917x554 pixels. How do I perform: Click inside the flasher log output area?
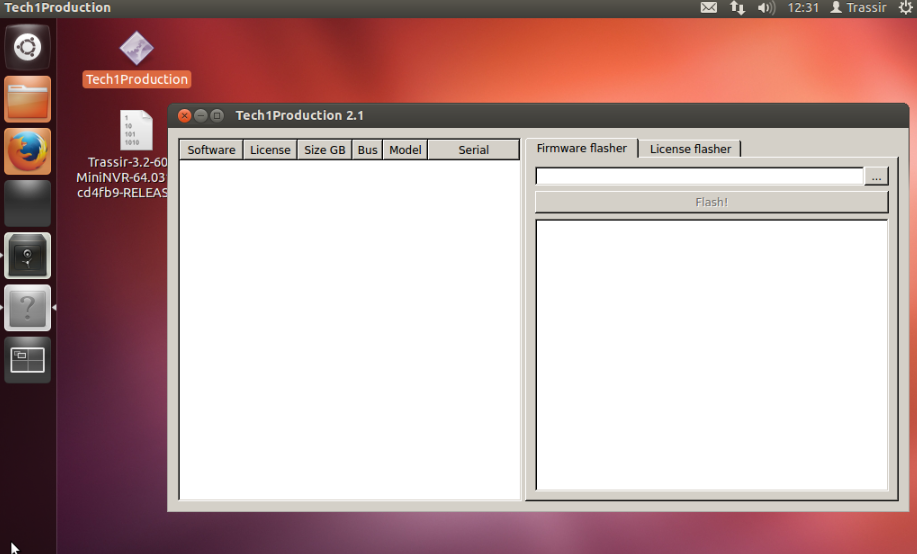(x=712, y=355)
